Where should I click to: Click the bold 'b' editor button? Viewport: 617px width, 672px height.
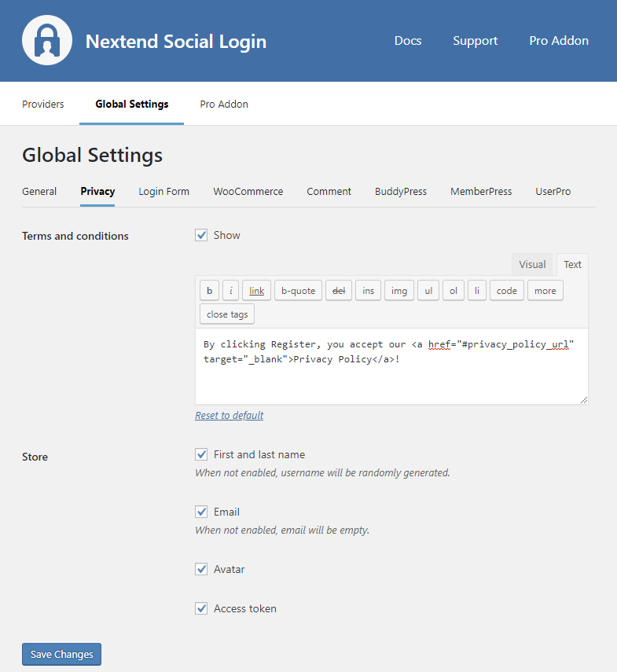pos(209,291)
